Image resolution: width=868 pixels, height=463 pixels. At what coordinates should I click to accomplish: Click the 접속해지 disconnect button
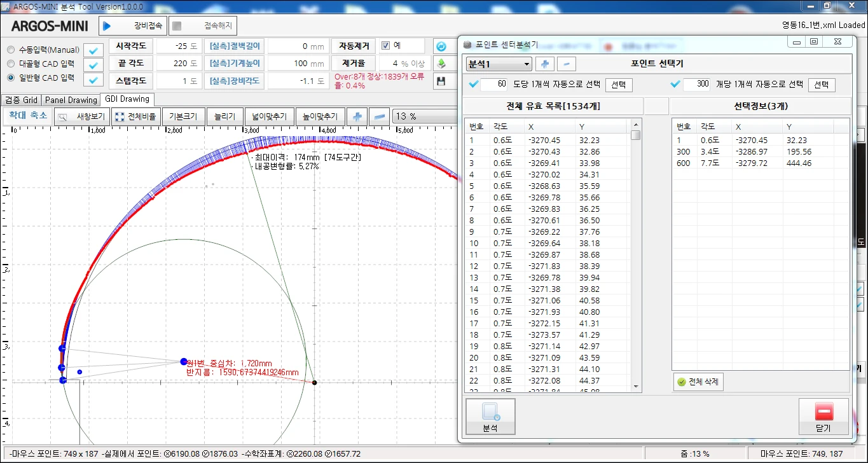click(x=203, y=26)
